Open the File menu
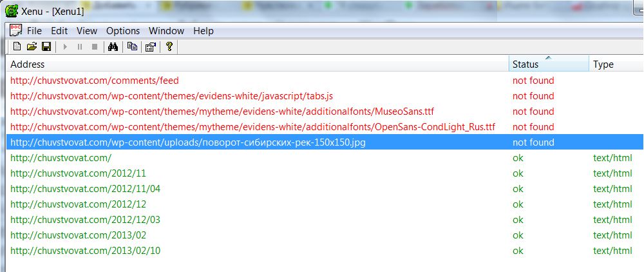 (35, 31)
